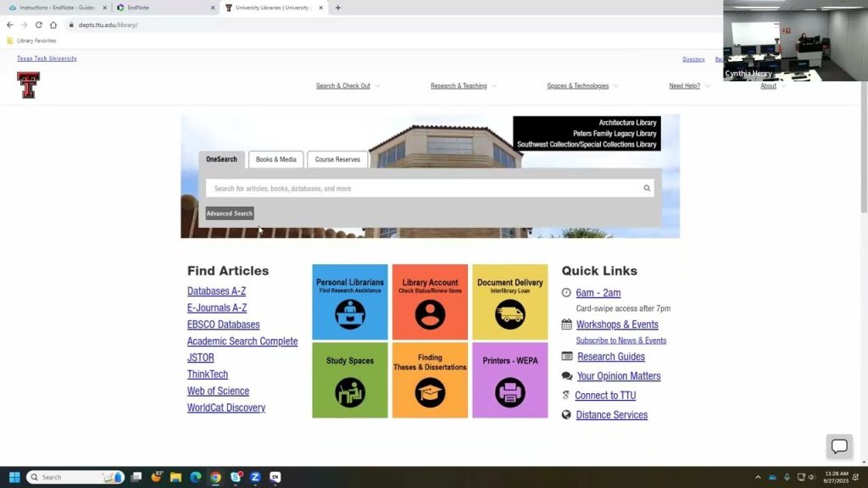Open EndNote from the taskbar
868x488 pixels.
click(275, 477)
